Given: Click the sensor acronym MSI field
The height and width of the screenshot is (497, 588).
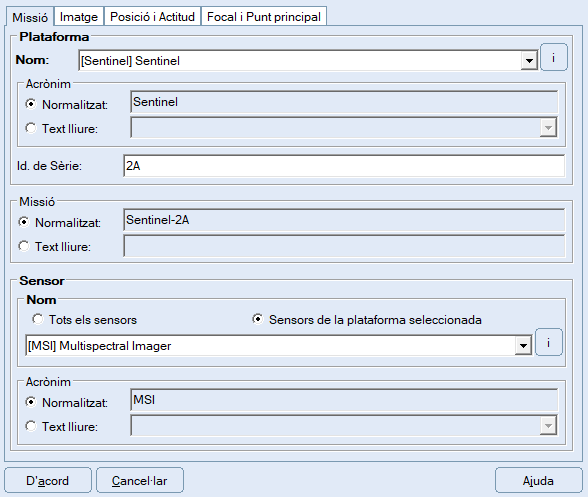Looking at the screenshot, I should [344, 400].
